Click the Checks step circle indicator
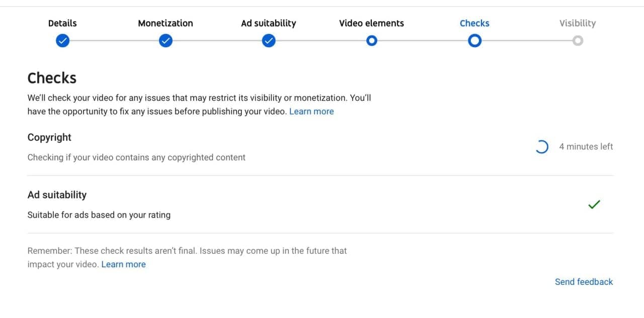Image resolution: width=644 pixels, height=318 pixels. [x=474, y=41]
